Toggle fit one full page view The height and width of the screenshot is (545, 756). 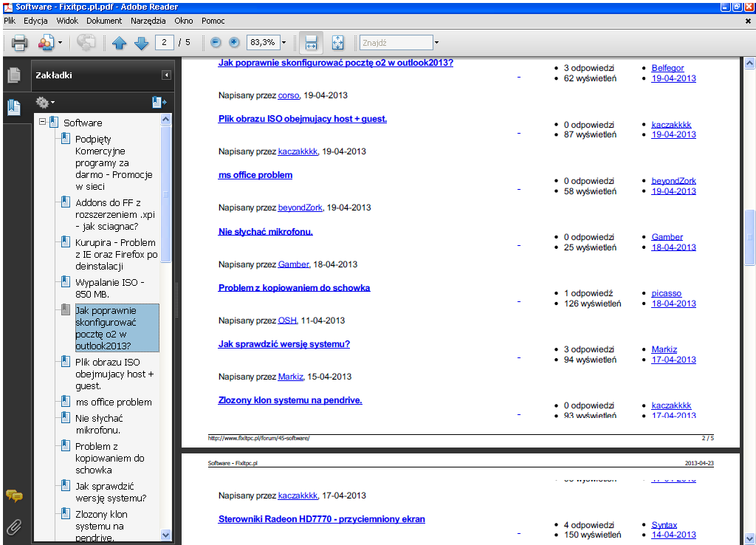point(338,43)
